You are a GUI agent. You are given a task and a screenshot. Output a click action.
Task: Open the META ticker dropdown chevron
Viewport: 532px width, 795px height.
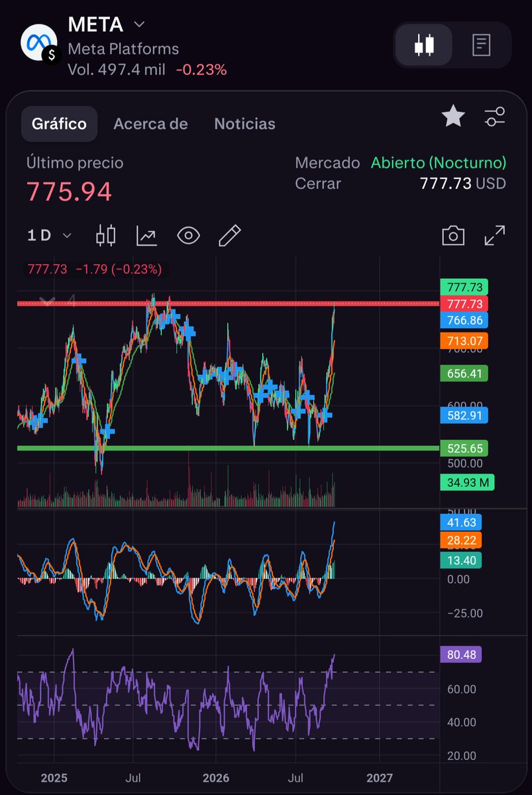tap(139, 25)
